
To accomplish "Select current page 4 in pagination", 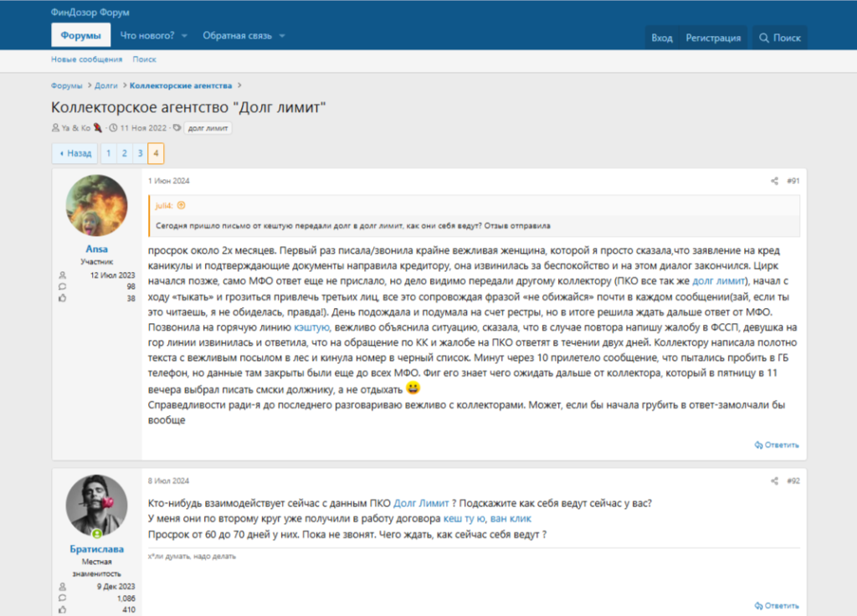I will [156, 153].
